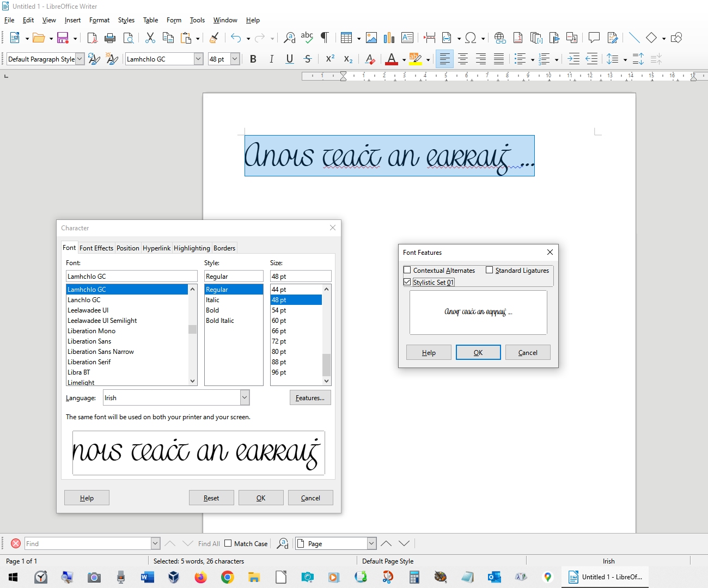Toggle Italic formatting in toolbar
Screen dimensions: 708x588
[271, 59]
